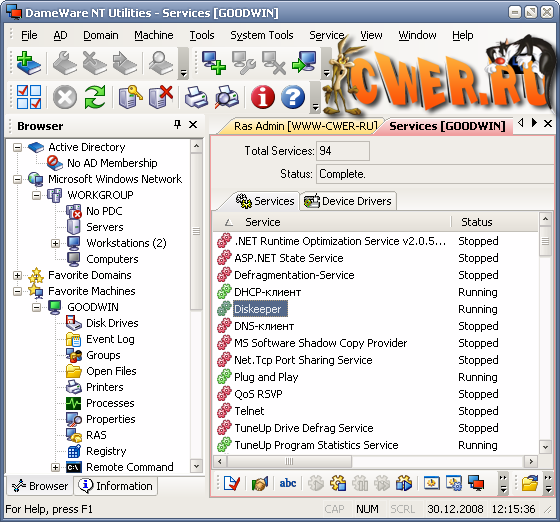Pin the Browser panel with pushpin
This screenshot has width=560, height=522.
[177, 125]
